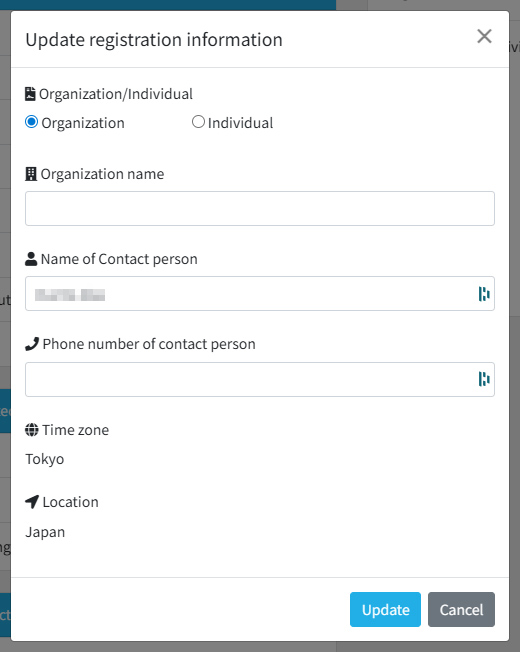Screen dimensions: 520x652
Task: Click the Tokyo time zone value
Action: click(45, 459)
